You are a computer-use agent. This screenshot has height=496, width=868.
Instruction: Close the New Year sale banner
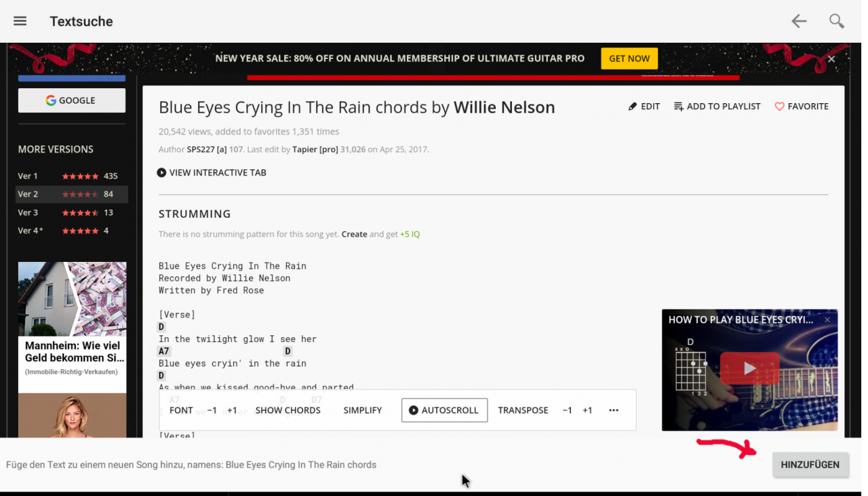click(831, 59)
